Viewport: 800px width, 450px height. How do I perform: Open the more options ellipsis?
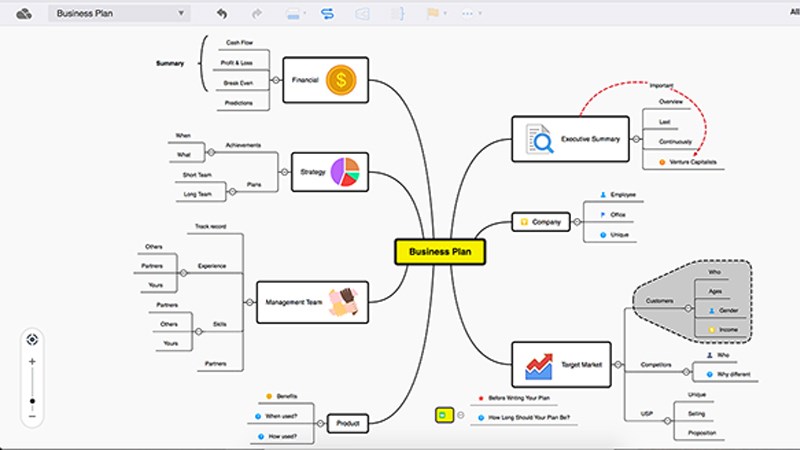[467, 13]
